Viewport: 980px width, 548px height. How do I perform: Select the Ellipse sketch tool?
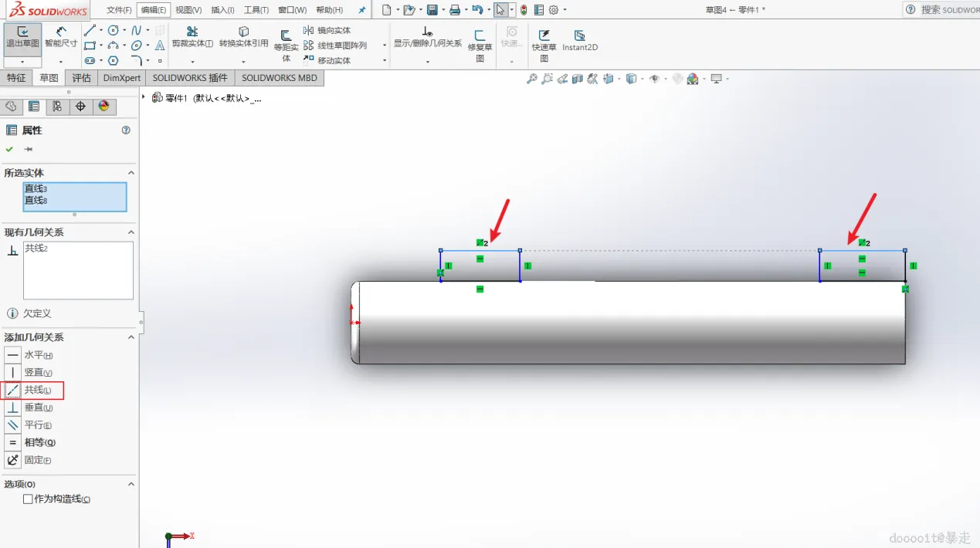(x=137, y=46)
